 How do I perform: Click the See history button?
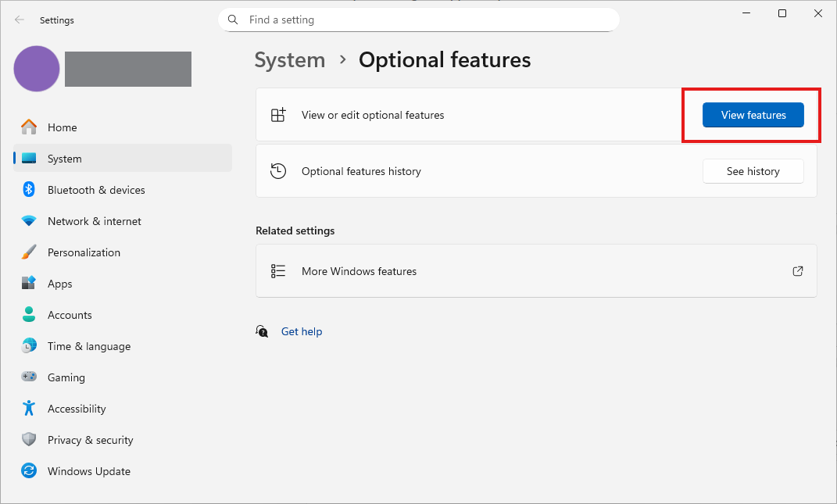click(753, 171)
